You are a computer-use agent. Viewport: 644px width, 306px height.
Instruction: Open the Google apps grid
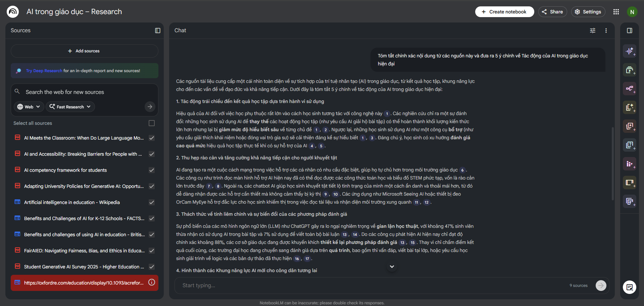tap(616, 12)
